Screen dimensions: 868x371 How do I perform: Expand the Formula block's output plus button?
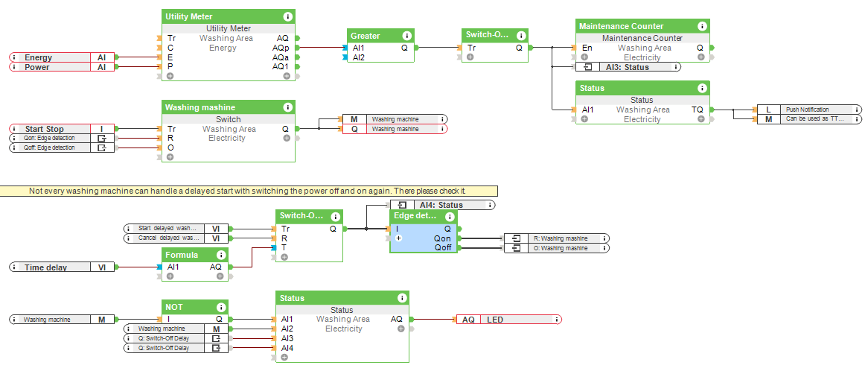pos(220,276)
